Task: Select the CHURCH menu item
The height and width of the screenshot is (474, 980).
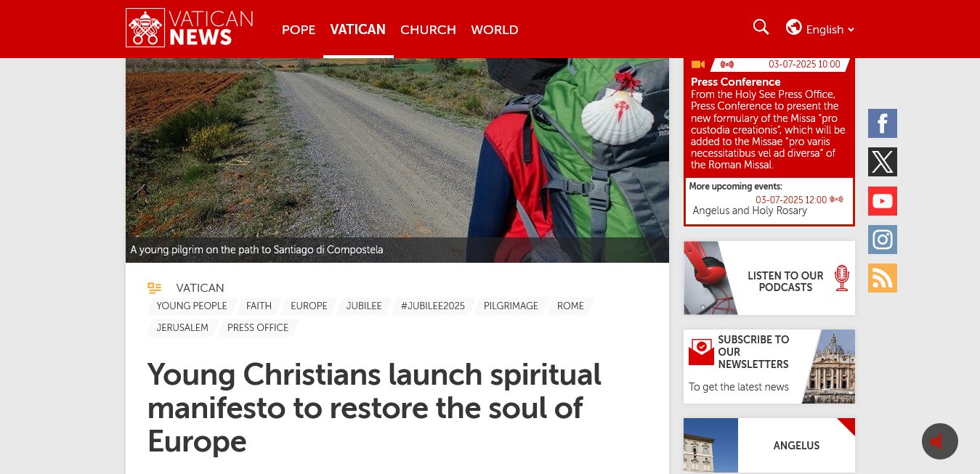Action: pyautogui.click(x=428, y=30)
